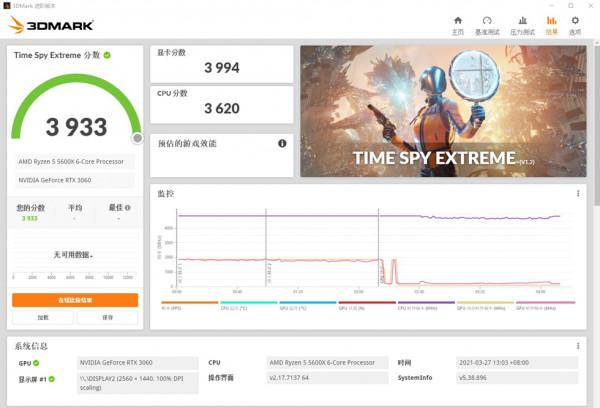Click the 2021-03-27 13:03 time field
Screen dimensions: 600x408
click(x=517, y=362)
